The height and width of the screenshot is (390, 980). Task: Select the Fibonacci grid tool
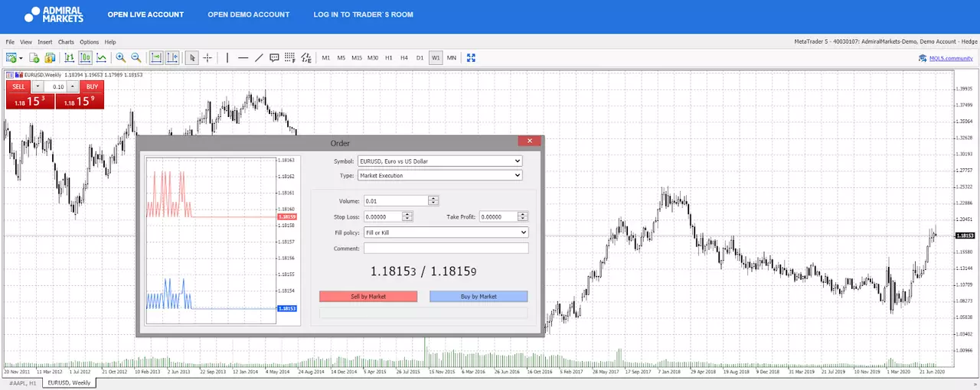coord(290,57)
